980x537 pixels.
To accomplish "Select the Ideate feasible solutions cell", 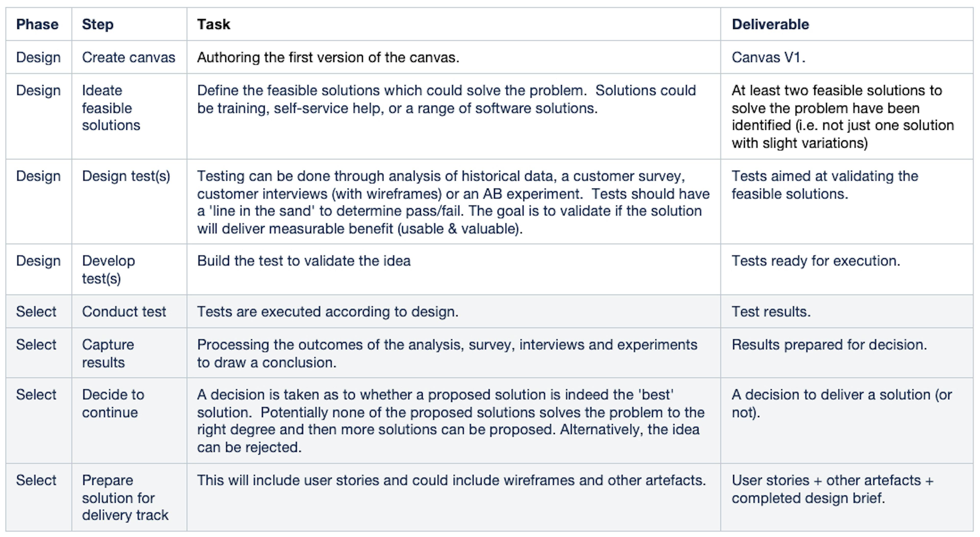I will 129,116.
